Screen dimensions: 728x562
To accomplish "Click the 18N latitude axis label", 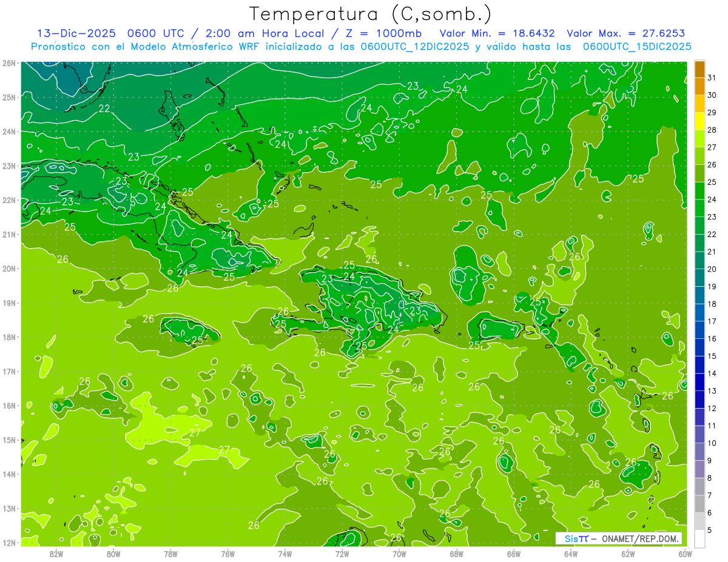I will [9, 337].
